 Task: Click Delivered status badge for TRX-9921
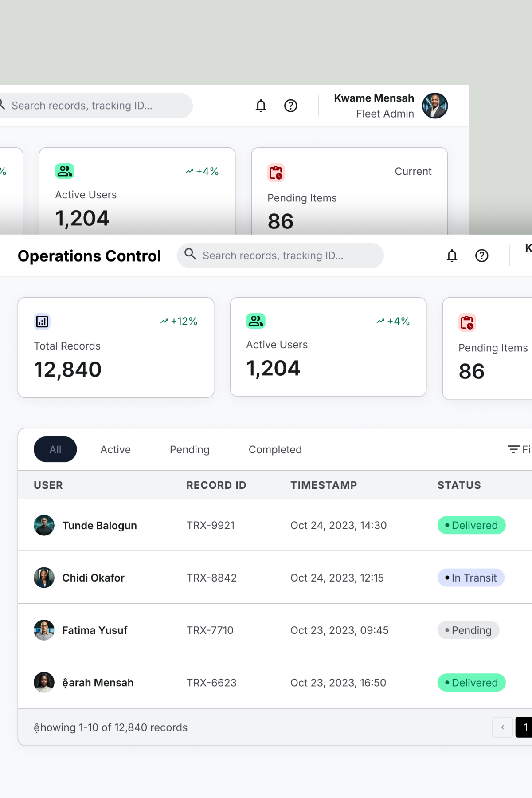pos(471,525)
